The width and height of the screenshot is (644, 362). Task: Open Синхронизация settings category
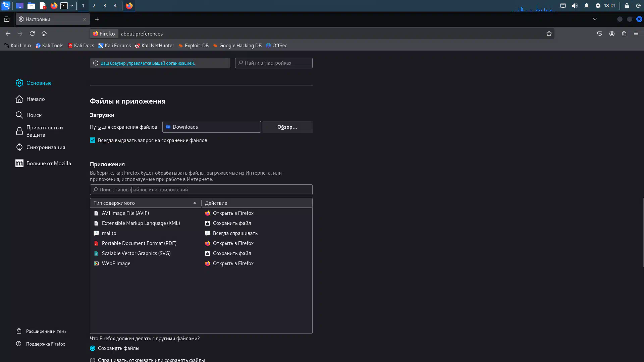coord(41,147)
